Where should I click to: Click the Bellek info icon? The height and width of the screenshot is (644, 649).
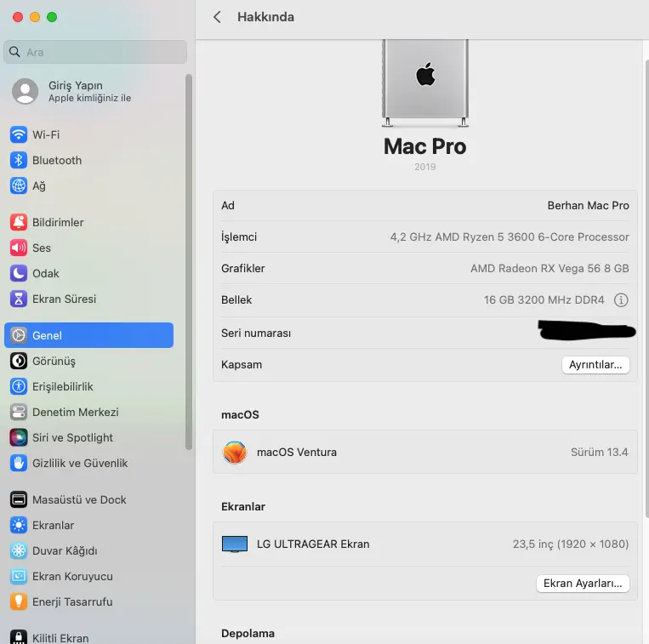click(x=621, y=299)
